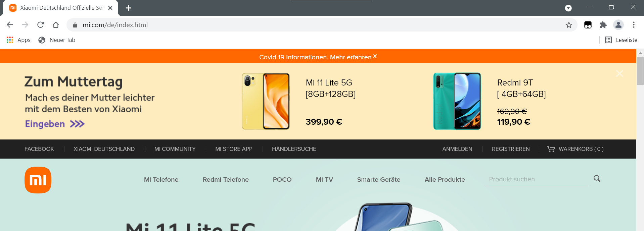
Task: Reload the page
Action: click(x=41, y=25)
